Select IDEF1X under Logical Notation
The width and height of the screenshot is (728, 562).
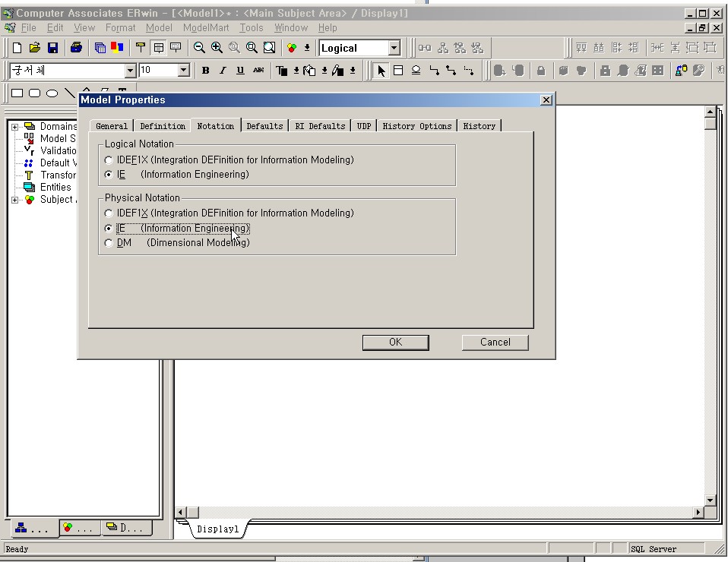109,160
